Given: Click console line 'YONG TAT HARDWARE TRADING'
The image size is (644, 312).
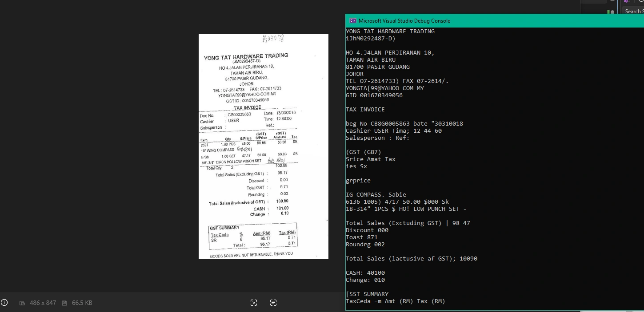Looking at the screenshot, I should click(390, 32).
